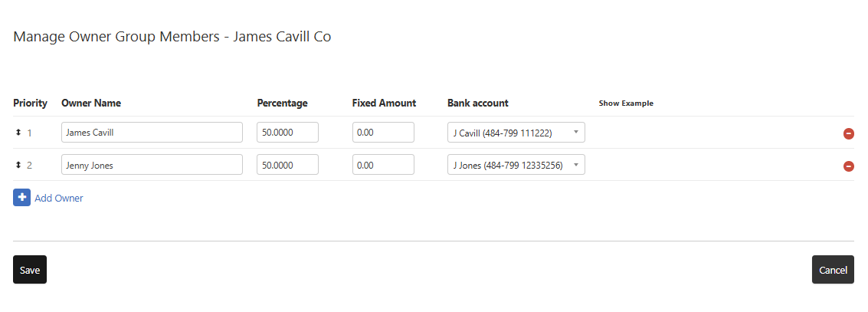Click Jenny Jones's fixed amount field

click(383, 165)
